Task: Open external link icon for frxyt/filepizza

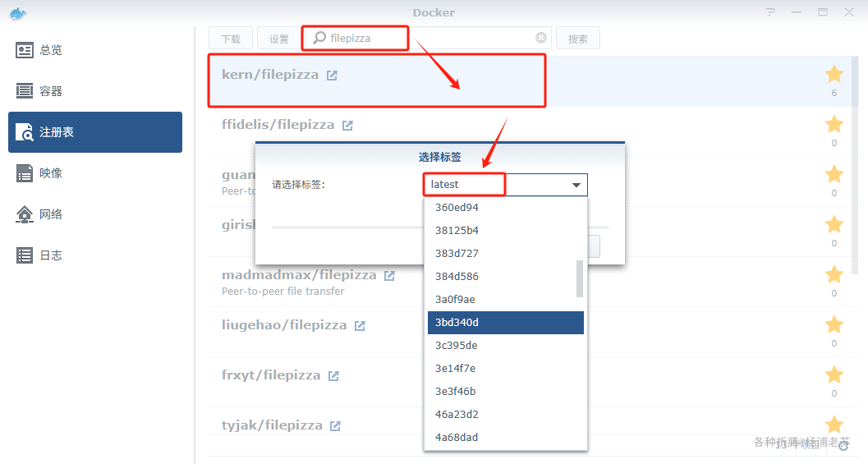Action: coord(333,376)
